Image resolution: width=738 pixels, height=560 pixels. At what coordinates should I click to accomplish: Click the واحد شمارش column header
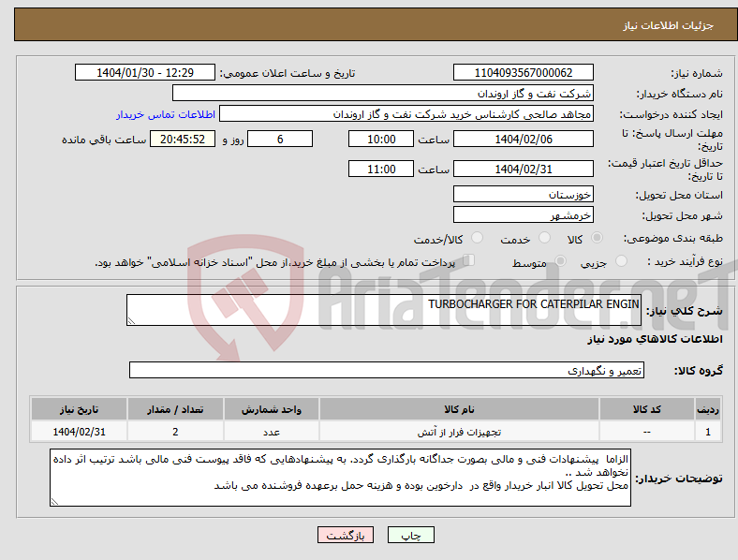tap(272, 409)
